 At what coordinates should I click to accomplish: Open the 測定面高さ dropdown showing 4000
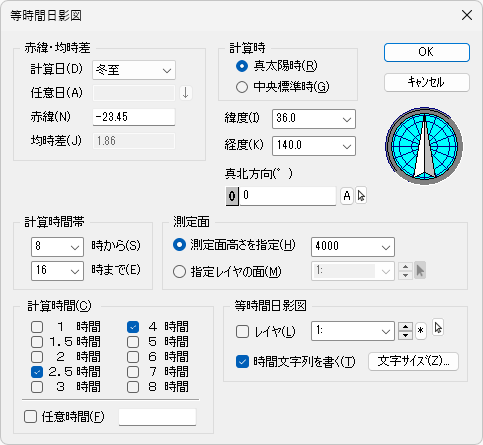353,247
